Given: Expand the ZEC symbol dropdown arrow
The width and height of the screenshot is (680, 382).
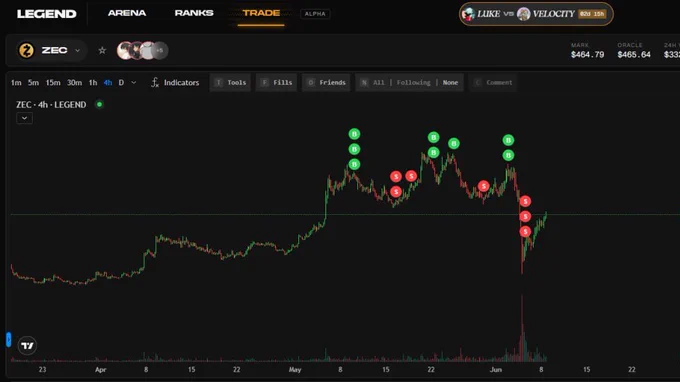Looking at the screenshot, I should (x=77, y=50).
